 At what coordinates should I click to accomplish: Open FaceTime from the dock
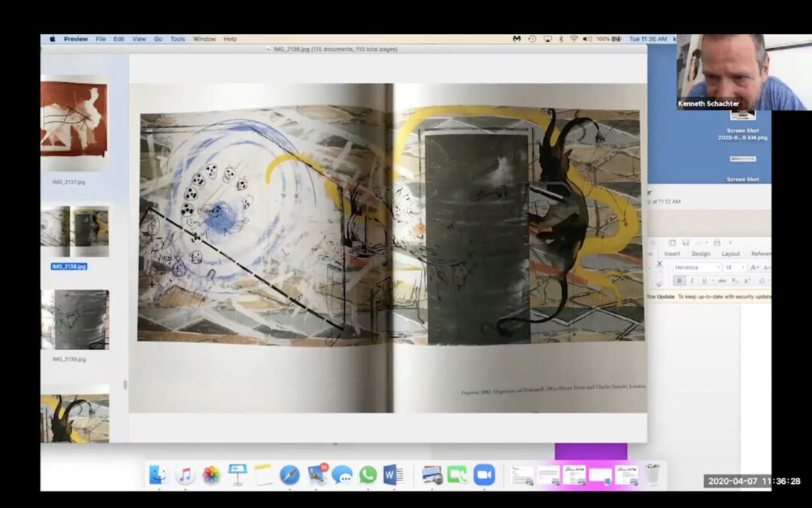click(457, 475)
